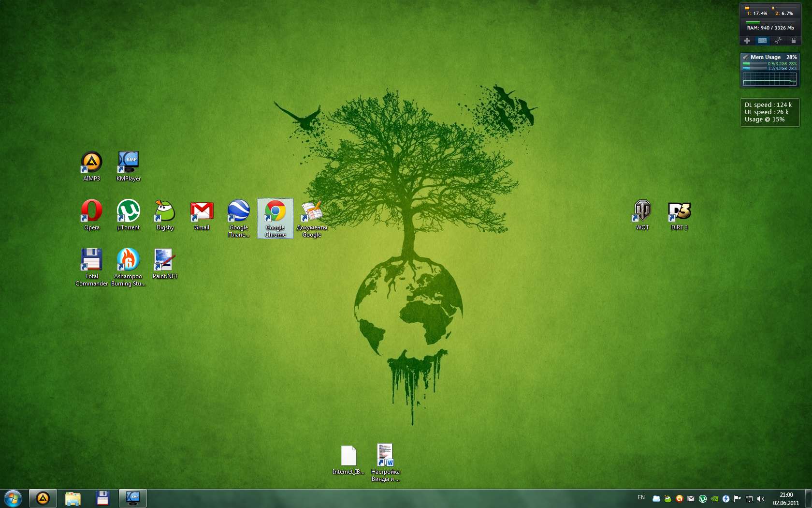Click the Paint.NET desktop shortcut

point(165,260)
